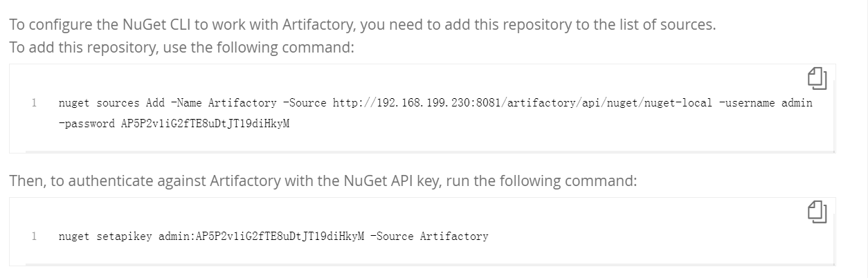Screen dimensions: 868x278
Task: Click the admin:AP5P credential string
Action: pos(261,237)
